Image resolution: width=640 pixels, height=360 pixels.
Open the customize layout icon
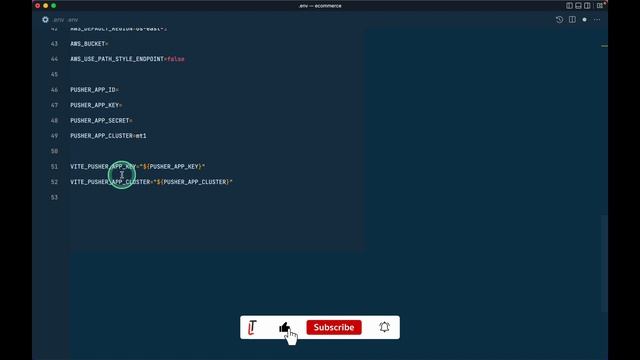[x=599, y=6]
